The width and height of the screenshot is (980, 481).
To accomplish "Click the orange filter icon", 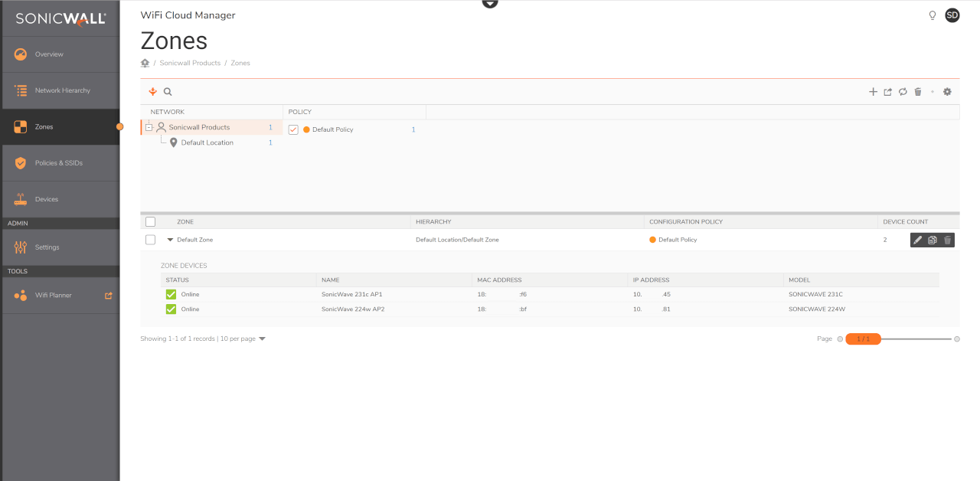I will pyautogui.click(x=152, y=91).
